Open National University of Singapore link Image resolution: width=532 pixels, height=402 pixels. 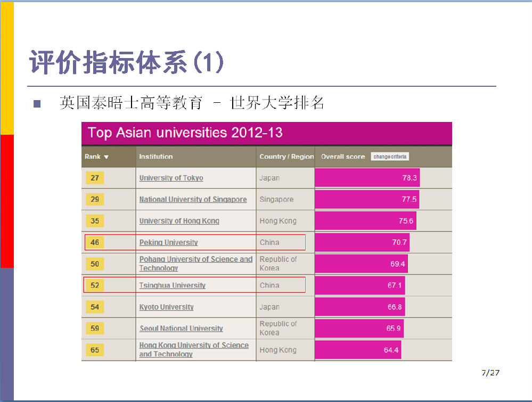tap(193, 200)
